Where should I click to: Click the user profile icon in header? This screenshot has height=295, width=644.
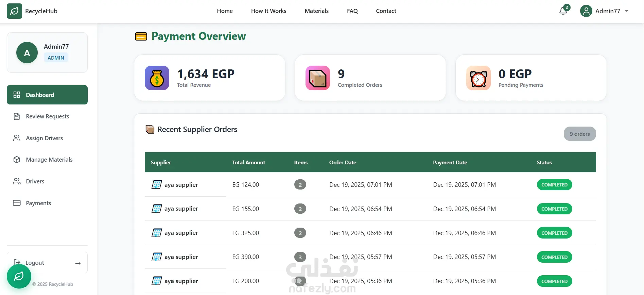[586, 11]
